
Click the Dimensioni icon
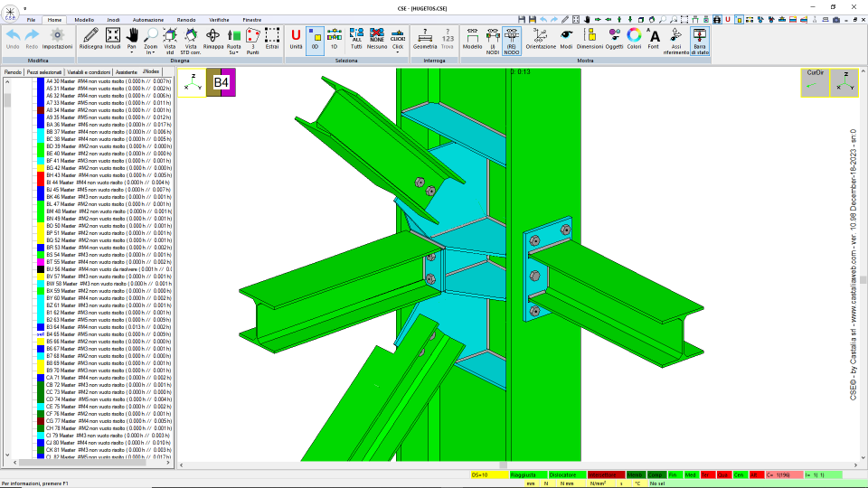(x=590, y=36)
